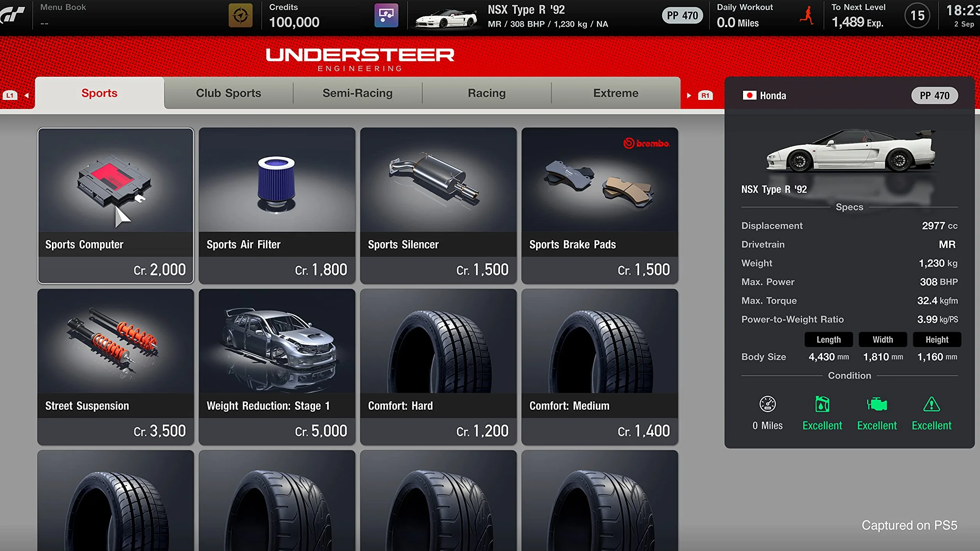Viewport: 980px width, 551px height.
Task: Open the Extreme tab
Action: (x=616, y=93)
